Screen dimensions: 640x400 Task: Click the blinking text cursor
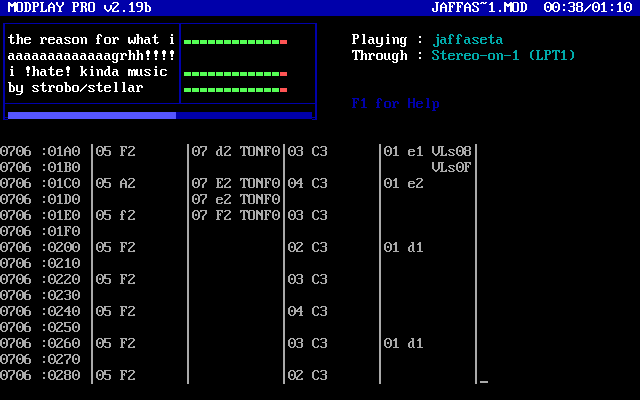[x=483, y=381]
